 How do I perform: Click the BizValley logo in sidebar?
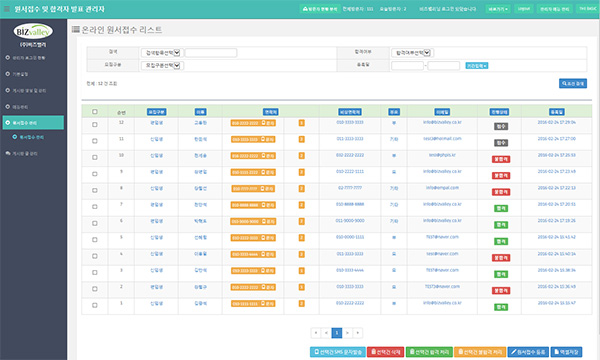(33, 32)
